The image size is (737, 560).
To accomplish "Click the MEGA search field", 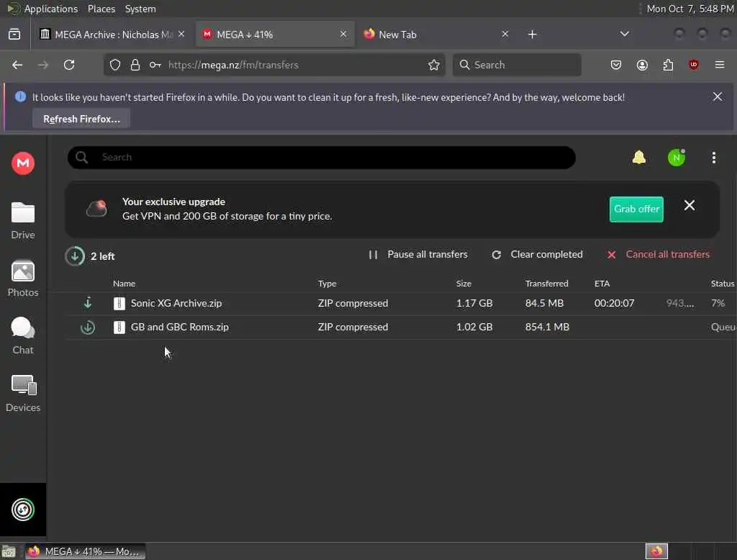I will tap(322, 158).
